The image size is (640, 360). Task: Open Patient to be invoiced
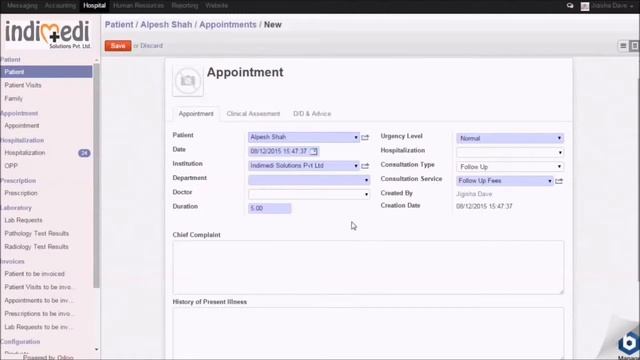(34, 274)
